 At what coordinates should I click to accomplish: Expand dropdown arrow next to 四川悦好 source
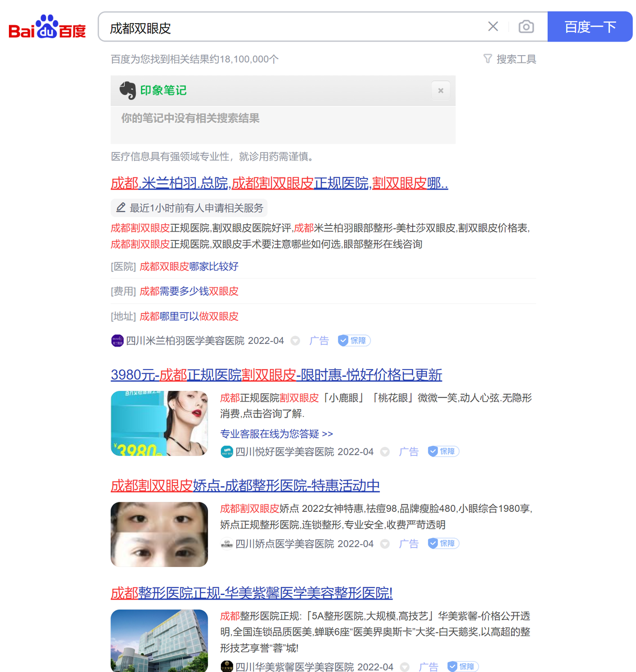pyautogui.click(x=385, y=452)
